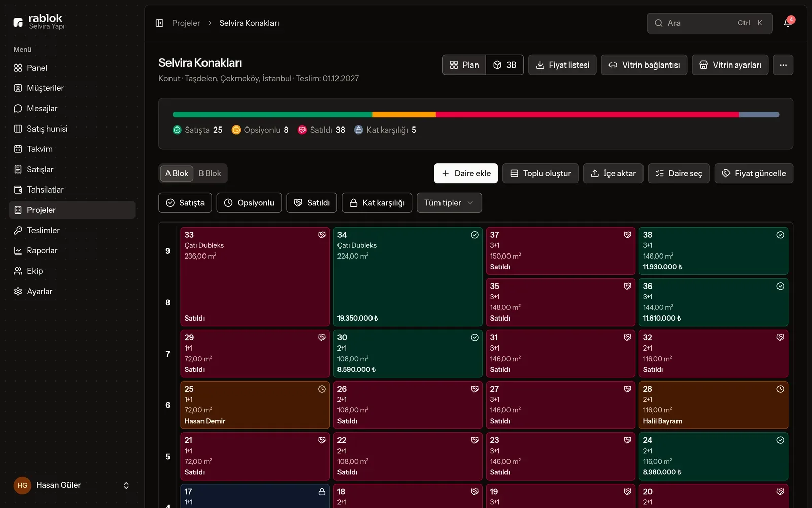Click the green Satışta progress segment
Image resolution: width=812 pixels, height=508 pixels.
[x=272, y=115]
